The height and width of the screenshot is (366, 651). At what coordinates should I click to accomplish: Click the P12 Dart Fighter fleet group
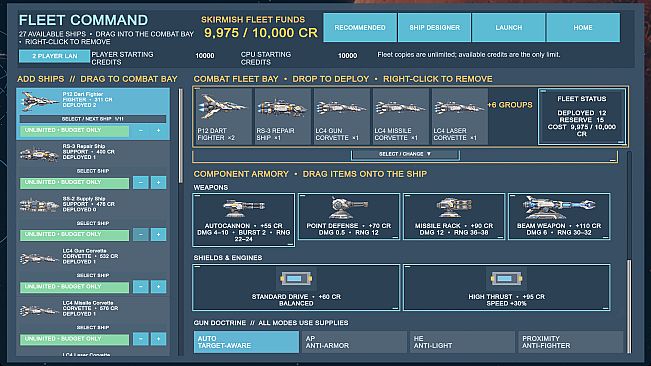[x=223, y=116]
